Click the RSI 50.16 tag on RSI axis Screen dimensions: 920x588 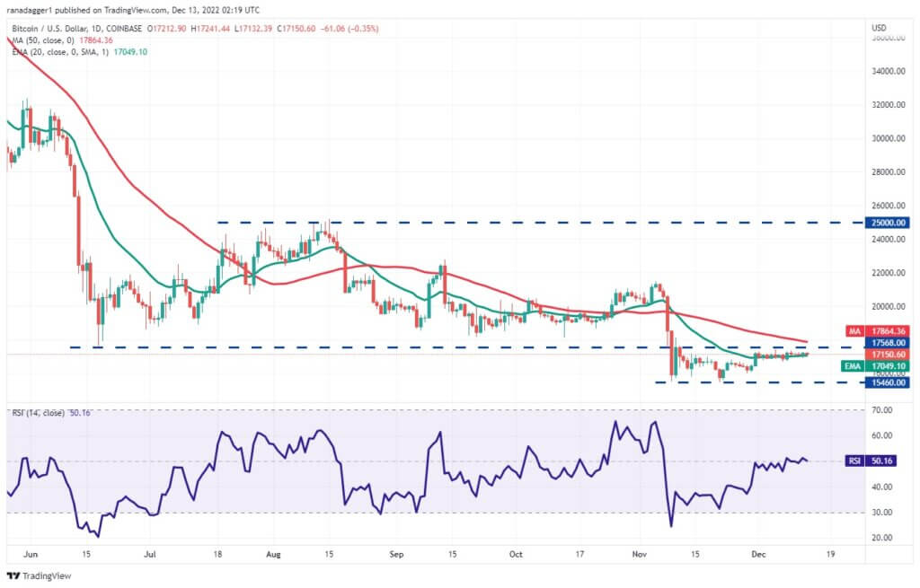pos(871,461)
